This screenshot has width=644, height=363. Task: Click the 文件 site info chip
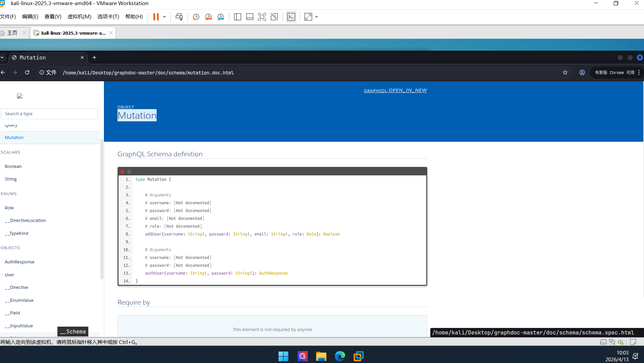(x=48, y=72)
